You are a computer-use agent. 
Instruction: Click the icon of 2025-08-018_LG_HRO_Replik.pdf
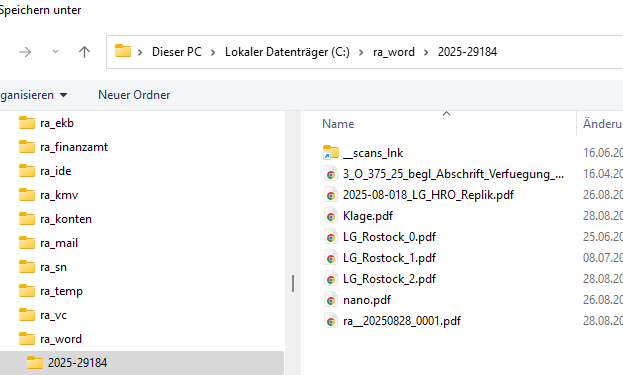click(x=331, y=195)
